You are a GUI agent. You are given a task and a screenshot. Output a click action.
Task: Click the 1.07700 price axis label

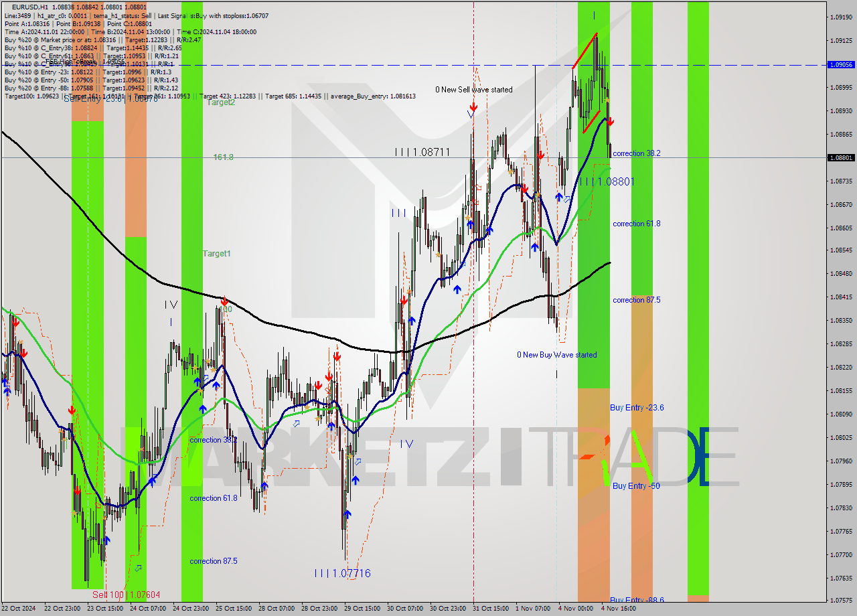coord(841,554)
